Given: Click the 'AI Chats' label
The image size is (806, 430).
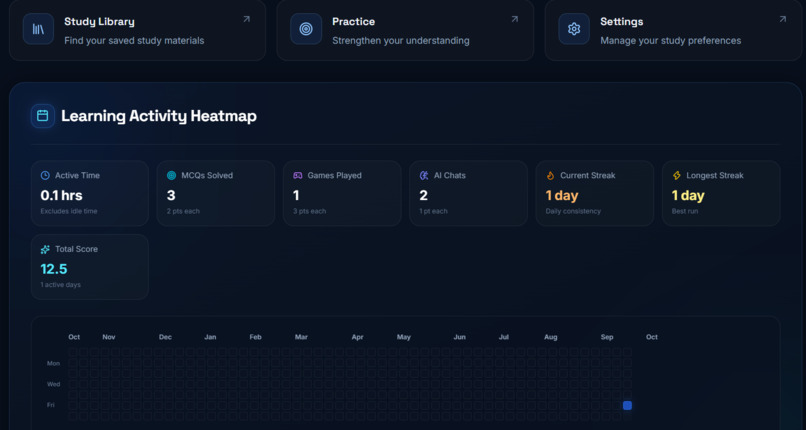Looking at the screenshot, I should point(450,175).
